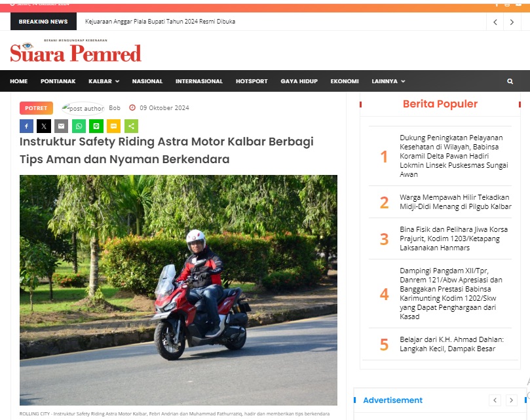Show next breaking news headline
The image size is (530, 420).
coord(512,22)
